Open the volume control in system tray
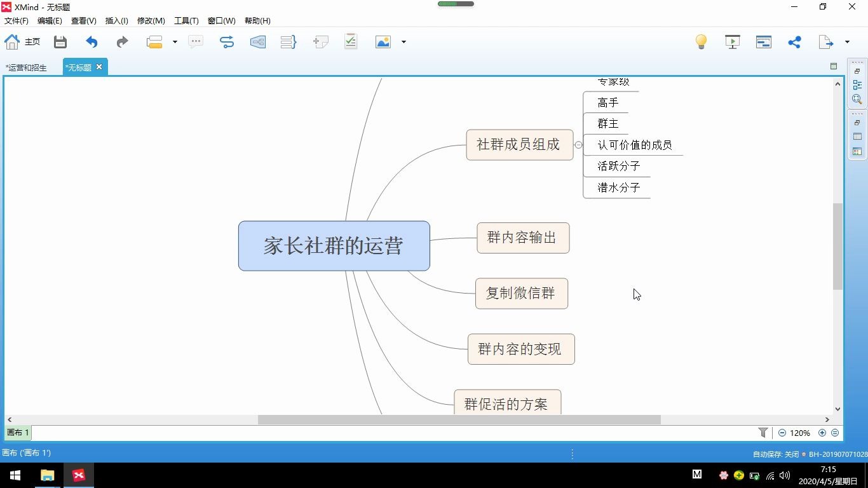 (785, 475)
